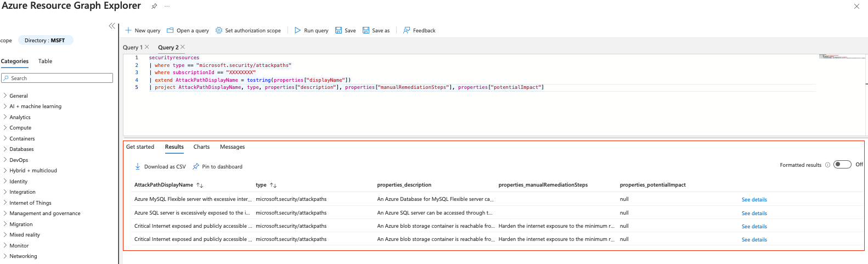Image resolution: width=868 pixels, height=264 pixels.
Task: Click the 'project AttackPathDisplayName' query line
Action: pyautogui.click(x=346, y=87)
